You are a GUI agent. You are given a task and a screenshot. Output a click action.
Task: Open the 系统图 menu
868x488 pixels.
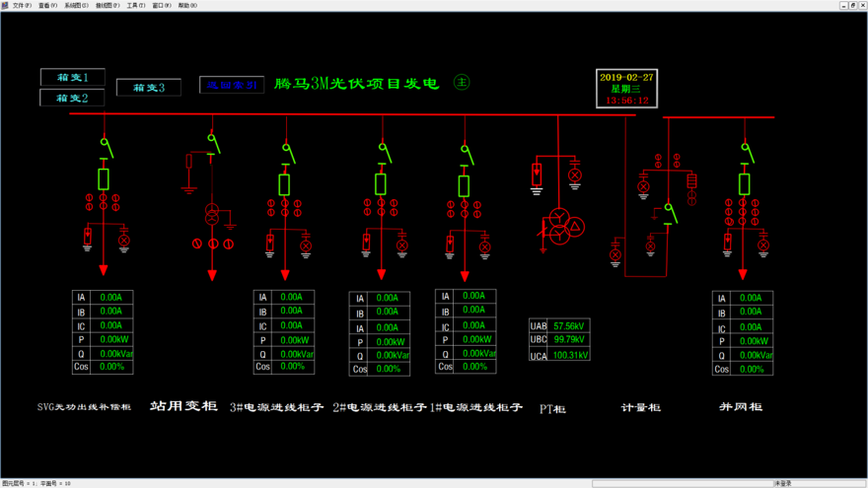pyautogui.click(x=76, y=5)
